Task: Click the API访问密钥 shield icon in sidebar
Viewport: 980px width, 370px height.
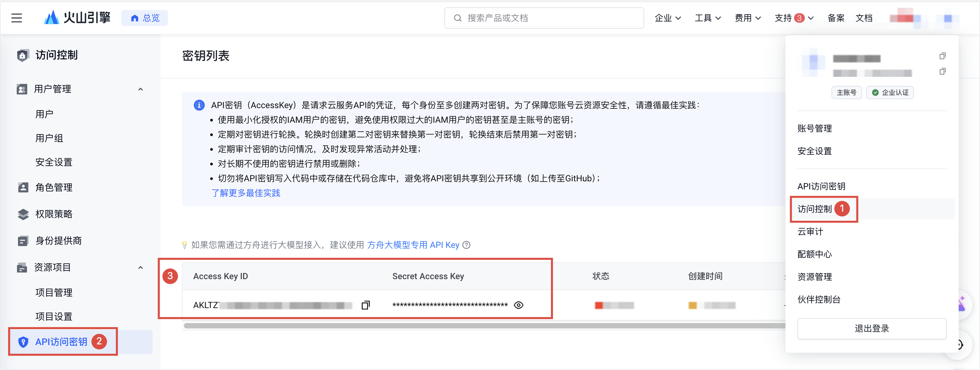Action: [23, 342]
